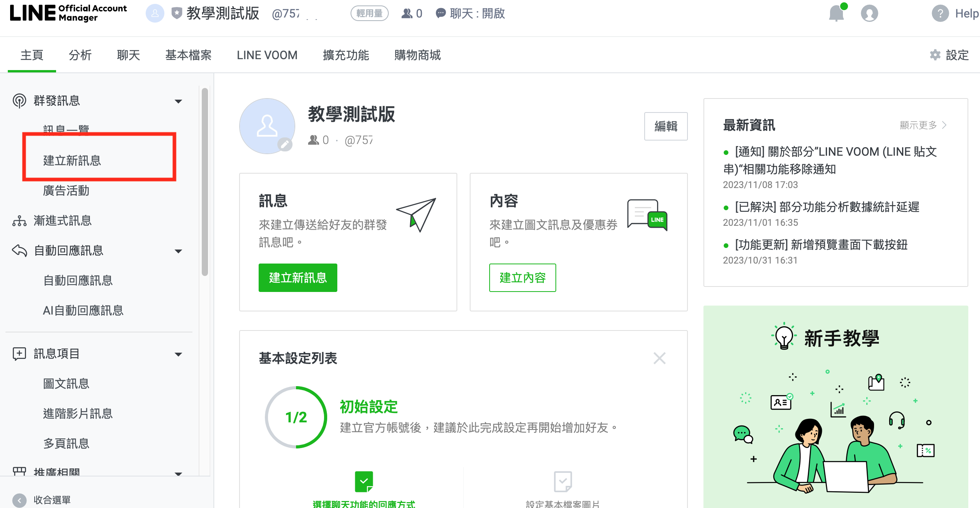This screenshot has height=508, width=980.
Task: Click the 建立內容 button
Action: point(523,278)
